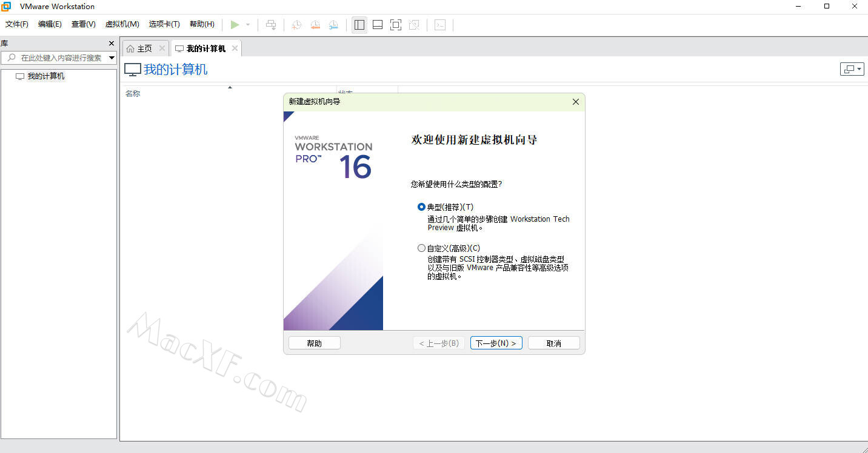
Task: Open the power options dropdown arrow
Action: [x=248, y=25]
